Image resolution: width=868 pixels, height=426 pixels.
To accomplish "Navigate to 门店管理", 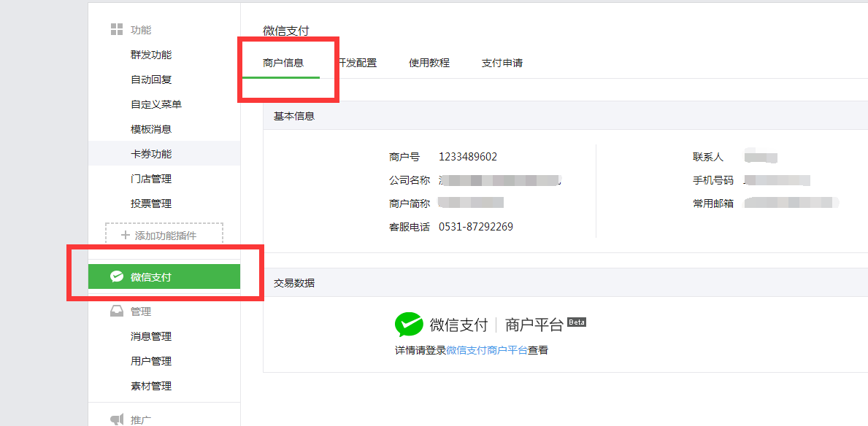I will click(x=151, y=179).
